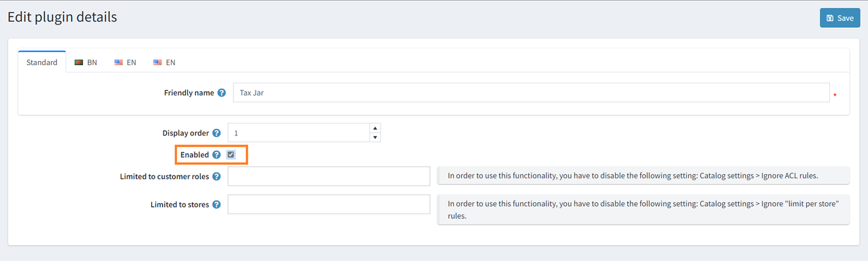868x261 pixels.
Task: Click the Bangladesh flag icon on BN tab
Action: pos(79,62)
